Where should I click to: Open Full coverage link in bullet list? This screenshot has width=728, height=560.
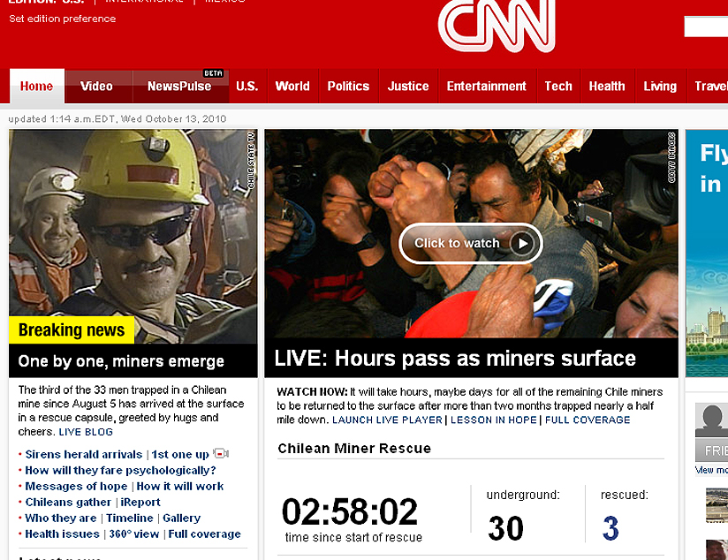click(x=204, y=534)
